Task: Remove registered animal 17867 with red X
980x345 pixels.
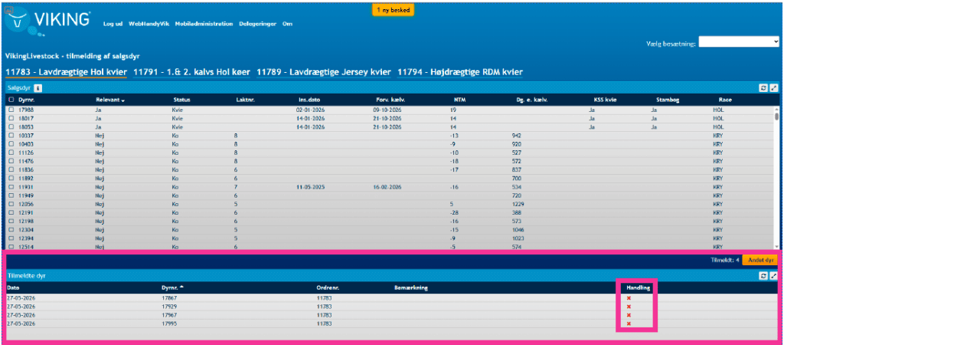Action: (629, 297)
